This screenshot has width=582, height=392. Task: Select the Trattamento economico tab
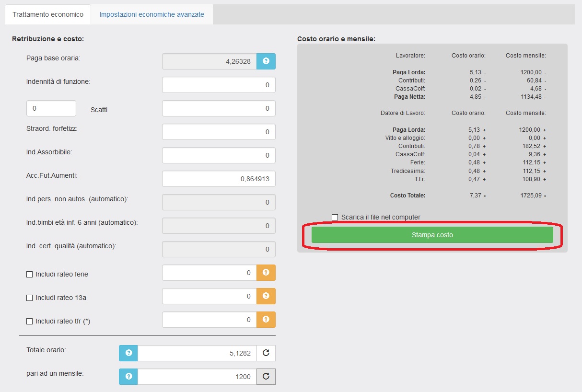pos(48,14)
